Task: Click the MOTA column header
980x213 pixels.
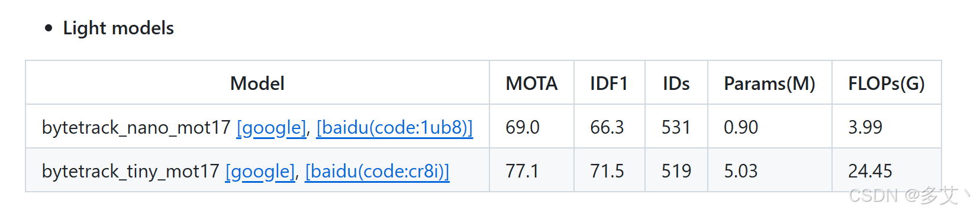Action: click(x=531, y=83)
